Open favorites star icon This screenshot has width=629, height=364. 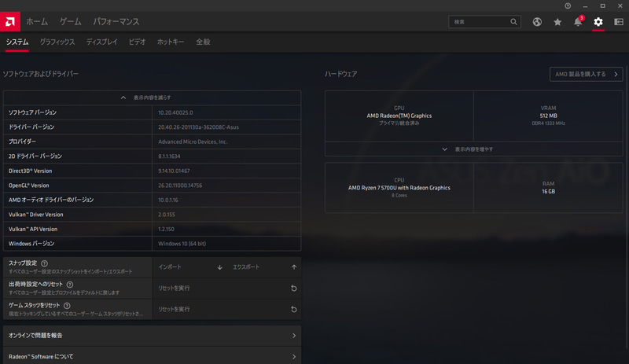click(557, 22)
